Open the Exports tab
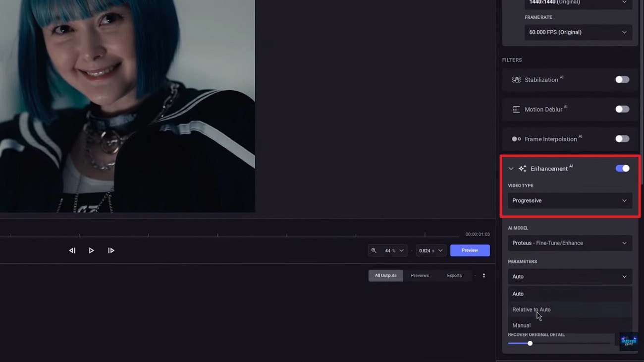This screenshot has height=362, width=644. [x=455, y=275]
